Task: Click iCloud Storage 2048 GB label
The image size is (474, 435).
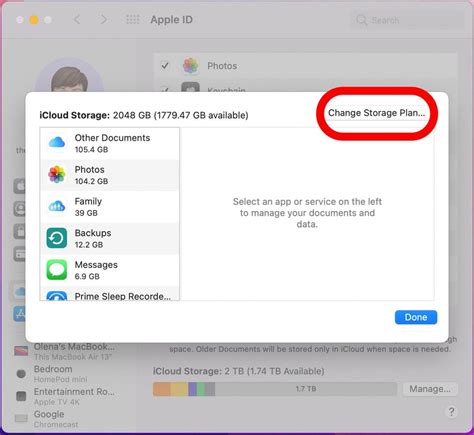Action: tap(144, 115)
